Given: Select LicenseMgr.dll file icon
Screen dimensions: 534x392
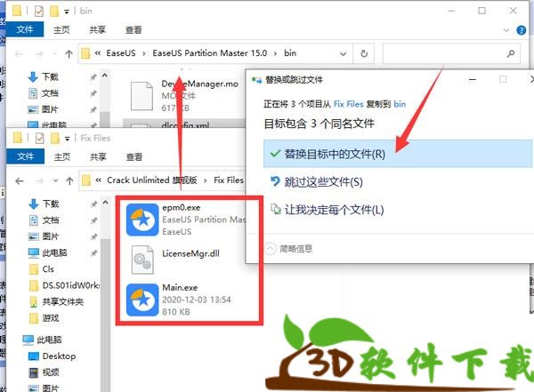Looking at the screenshot, I should pyautogui.click(x=142, y=260).
